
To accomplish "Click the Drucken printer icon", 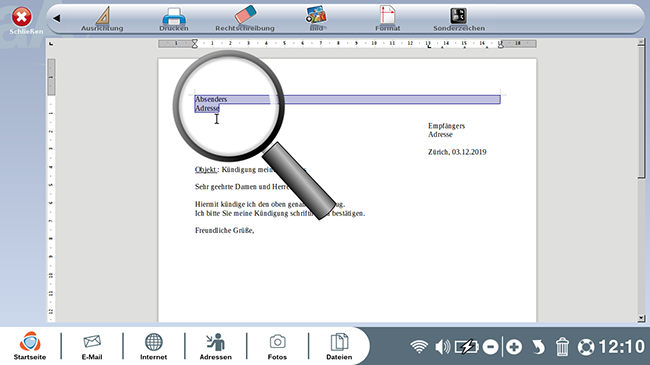I will (174, 19).
